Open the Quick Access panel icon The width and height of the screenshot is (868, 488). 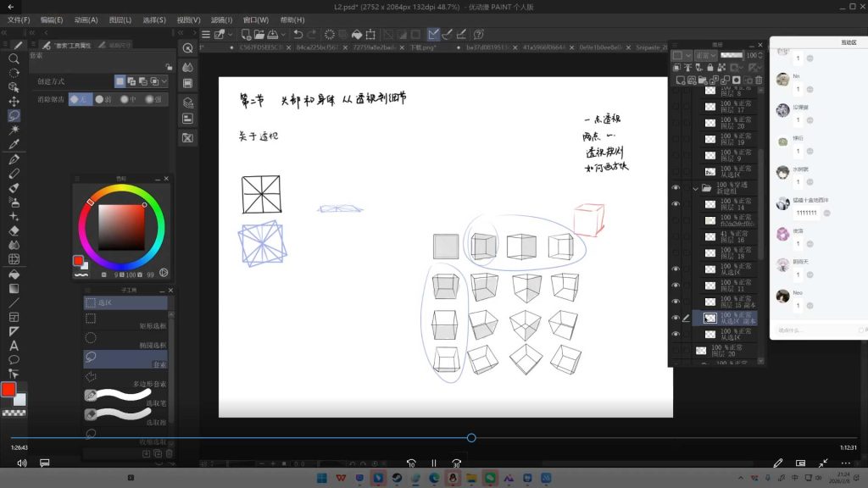tap(187, 48)
